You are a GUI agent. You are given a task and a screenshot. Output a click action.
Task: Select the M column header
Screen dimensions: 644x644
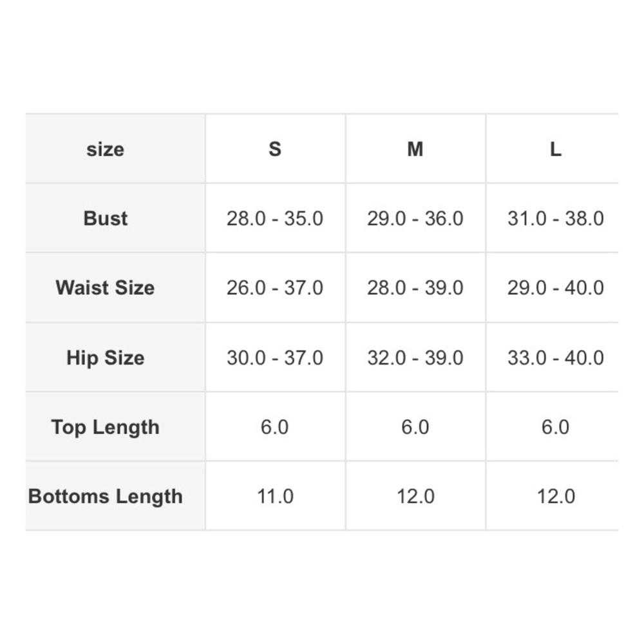pyautogui.click(x=415, y=149)
